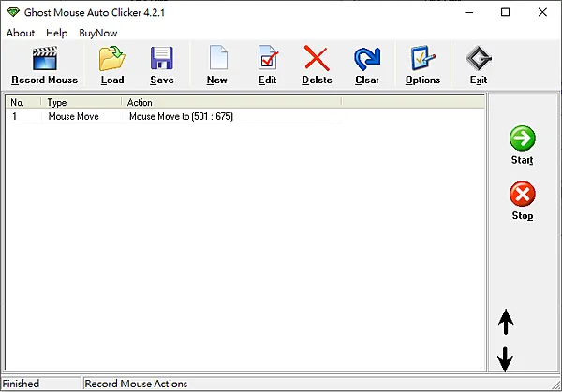Move the action up with the up arrow
562x392 pixels.
tap(506, 322)
